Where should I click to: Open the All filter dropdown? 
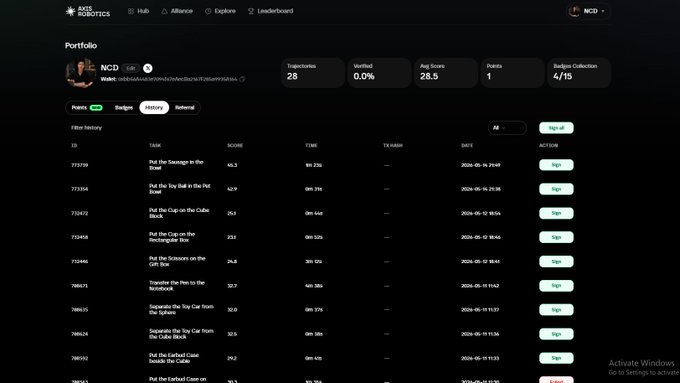pos(507,128)
